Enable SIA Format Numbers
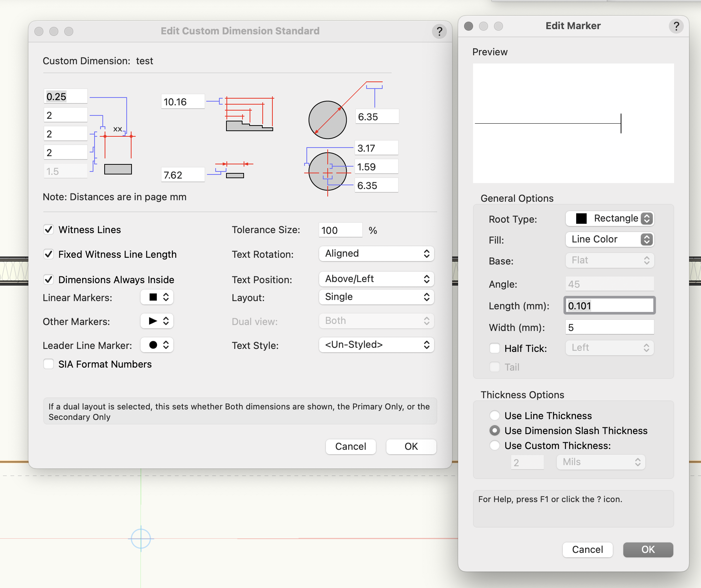Viewport: 701px width, 588px height. [x=49, y=364]
